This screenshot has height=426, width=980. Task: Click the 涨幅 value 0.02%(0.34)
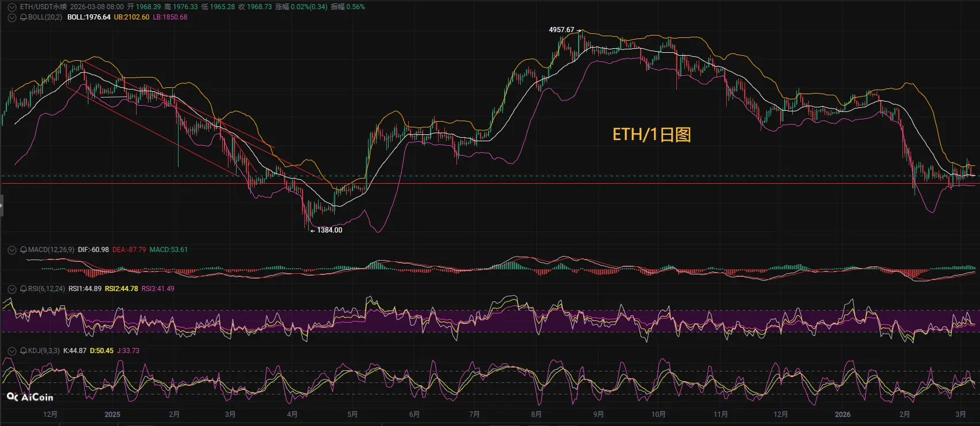coord(309,7)
